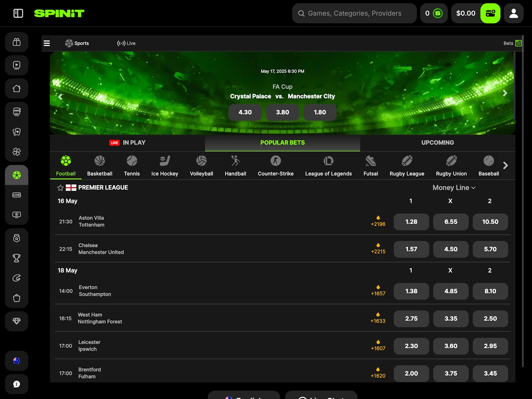The height and width of the screenshot is (399, 532).
Task: Select the Counter-Strike esports icon
Action: pos(276,165)
